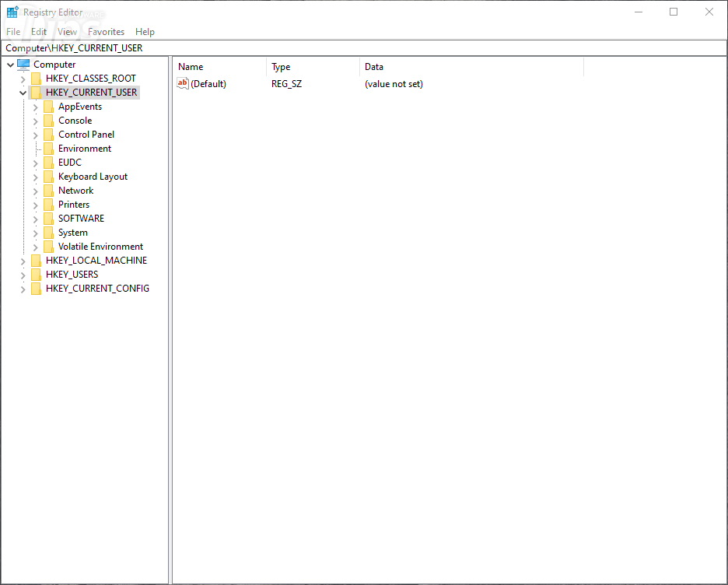Expand the AppEvents key
This screenshot has height=585, width=728.
click(35, 107)
